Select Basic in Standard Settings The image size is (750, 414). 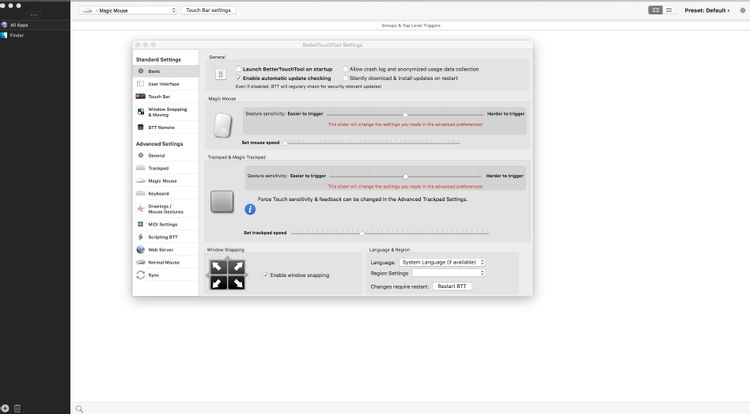(x=165, y=71)
